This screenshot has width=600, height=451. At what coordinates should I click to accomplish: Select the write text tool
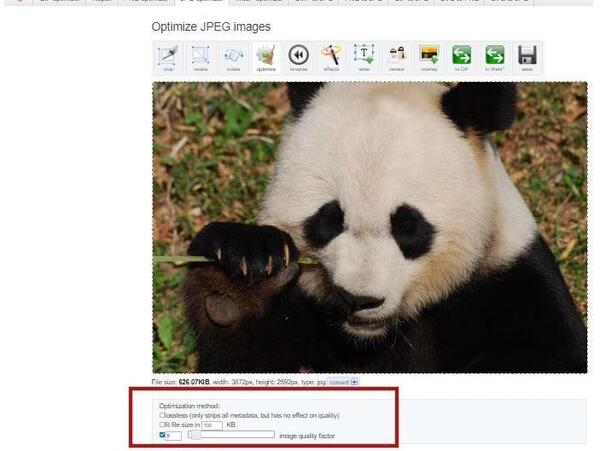coord(364,57)
